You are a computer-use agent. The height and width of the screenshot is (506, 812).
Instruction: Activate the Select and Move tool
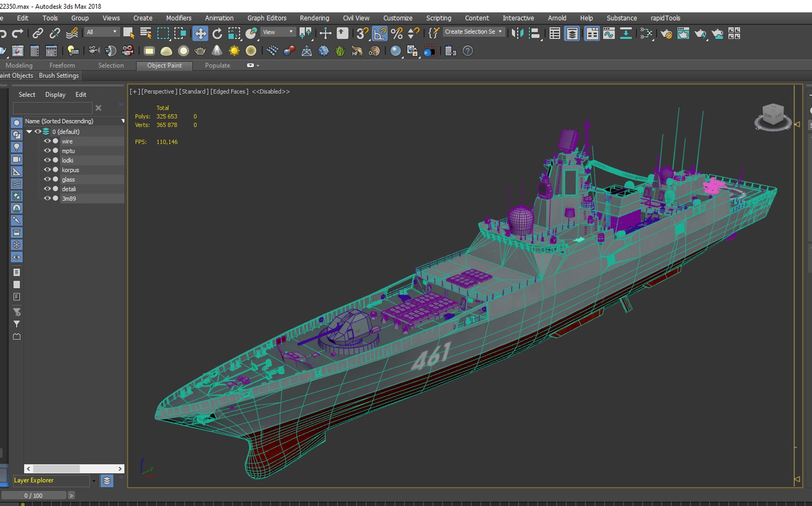click(x=200, y=33)
